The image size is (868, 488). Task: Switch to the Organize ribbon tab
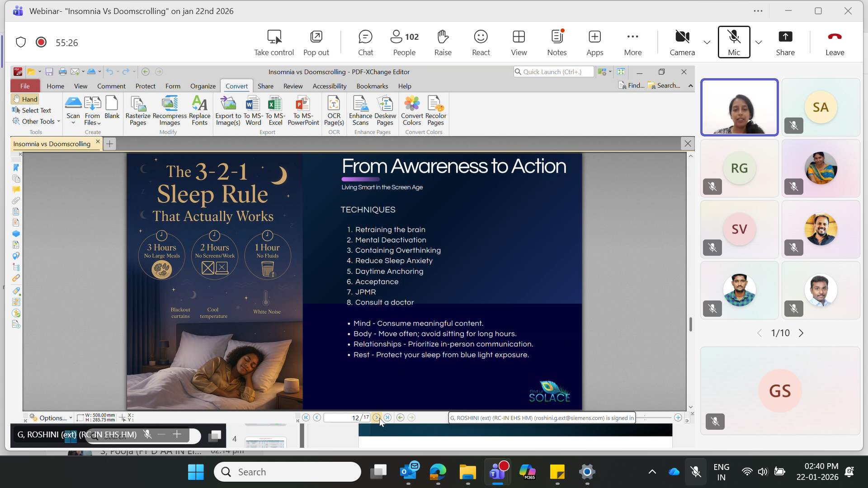click(x=203, y=86)
